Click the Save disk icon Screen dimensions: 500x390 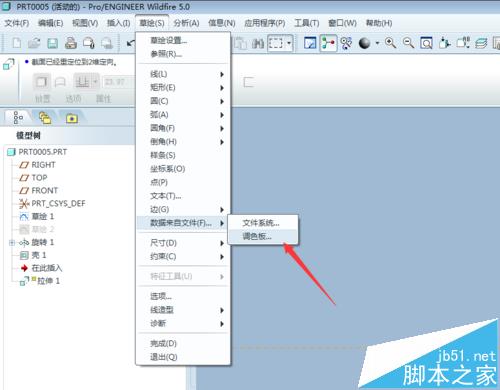click(x=52, y=43)
